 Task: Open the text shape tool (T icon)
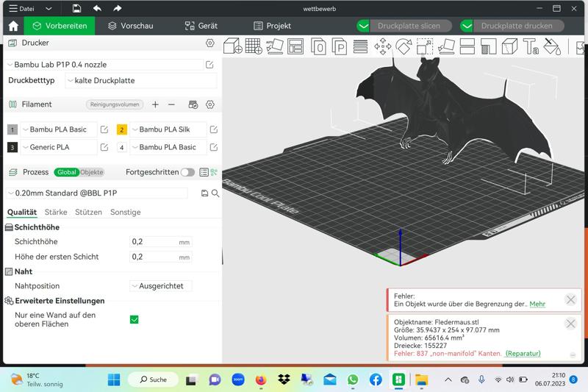tap(531, 47)
